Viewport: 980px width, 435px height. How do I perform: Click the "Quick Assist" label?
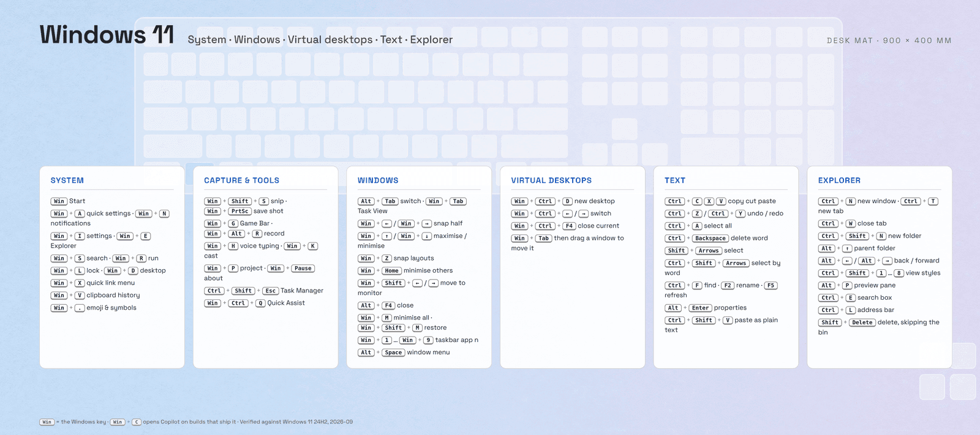[285, 303]
